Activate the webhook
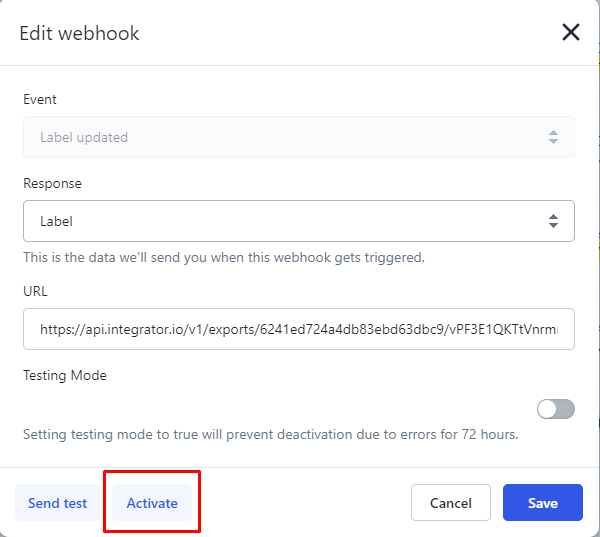The width and height of the screenshot is (600, 537). (152, 503)
